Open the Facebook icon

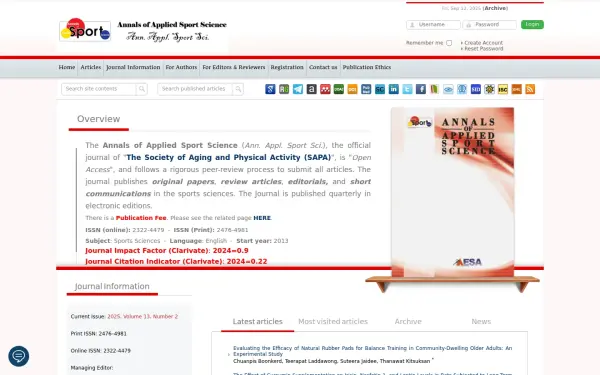point(421,89)
